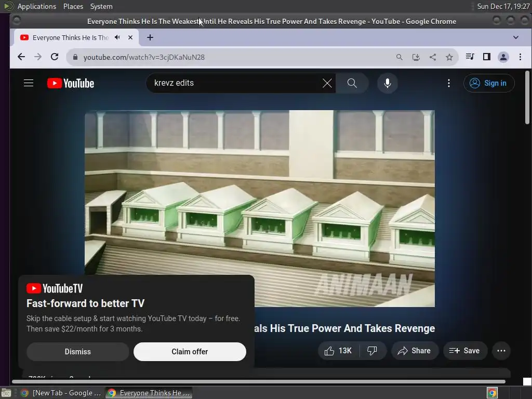532x399 pixels.
Task: Open the Chrome profile avatar
Action: (503, 57)
